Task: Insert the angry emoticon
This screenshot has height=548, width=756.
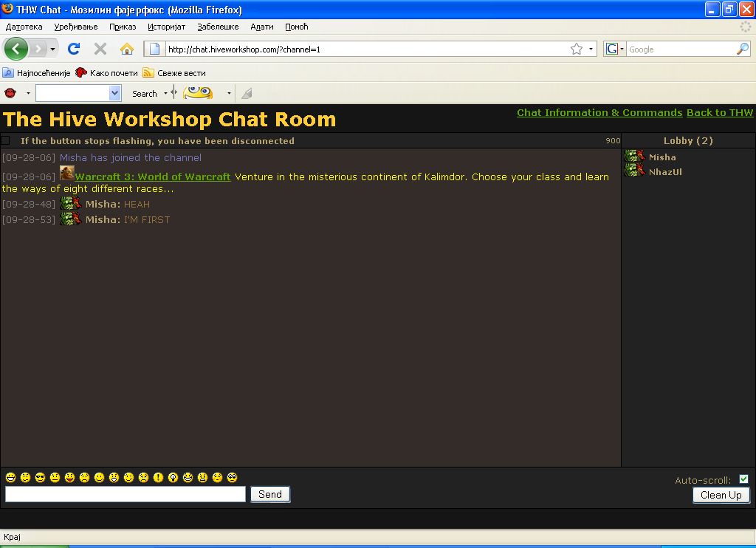Action: tap(202, 478)
